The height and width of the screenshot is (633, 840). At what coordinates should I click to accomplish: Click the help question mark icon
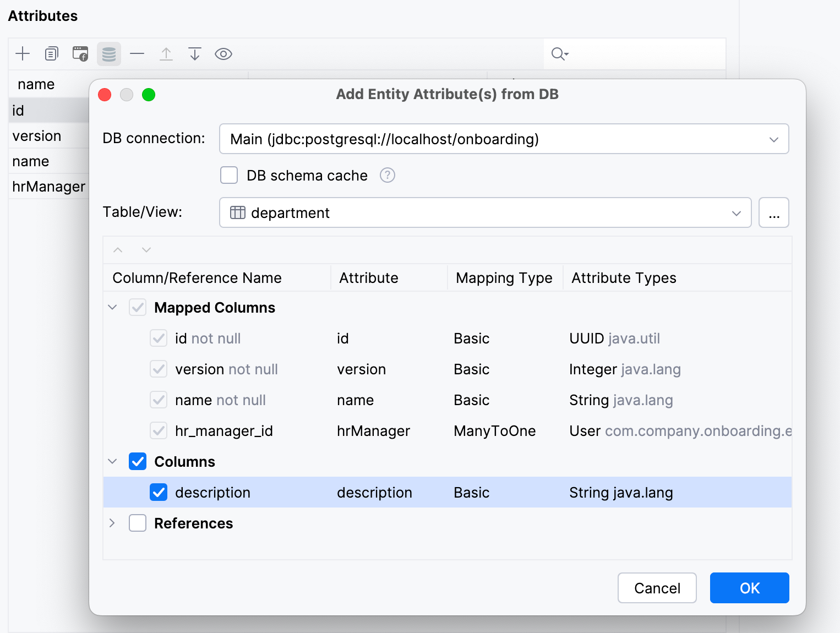tap(388, 176)
